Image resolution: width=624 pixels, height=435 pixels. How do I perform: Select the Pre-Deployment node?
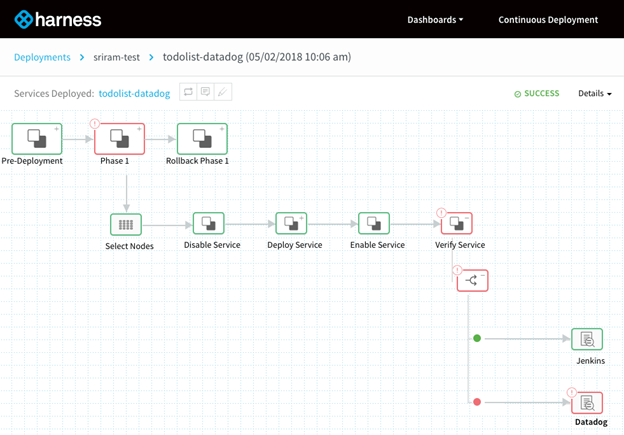coord(37,138)
